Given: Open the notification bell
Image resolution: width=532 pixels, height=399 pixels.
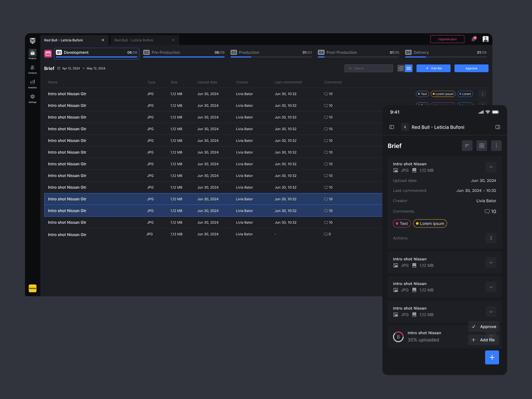Looking at the screenshot, I should [x=473, y=39].
